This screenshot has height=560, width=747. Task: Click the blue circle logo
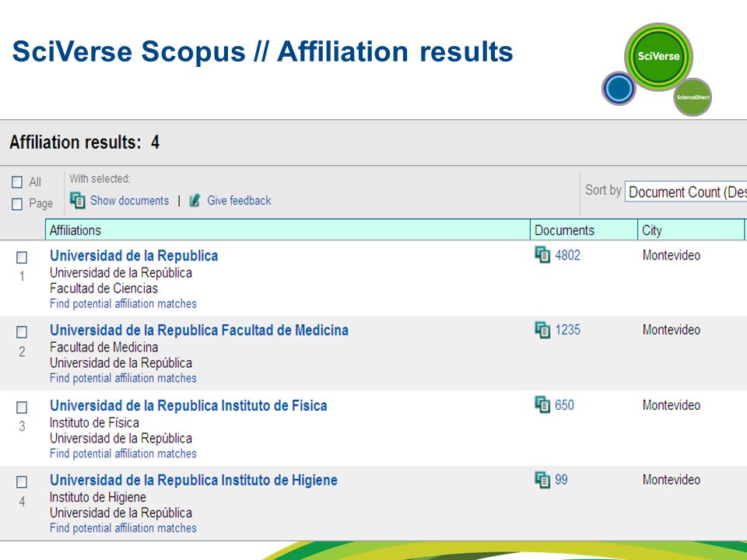click(x=619, y=88)
